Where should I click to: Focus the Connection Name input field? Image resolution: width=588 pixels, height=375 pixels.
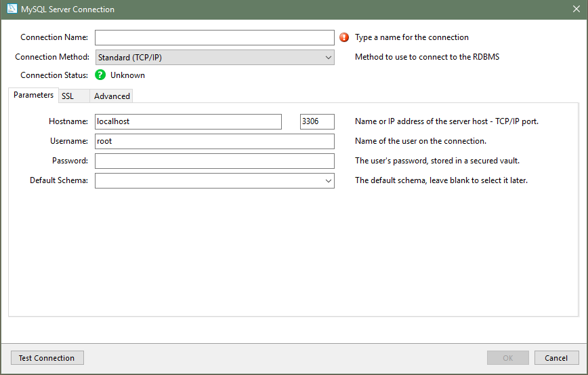coord(215,37)
